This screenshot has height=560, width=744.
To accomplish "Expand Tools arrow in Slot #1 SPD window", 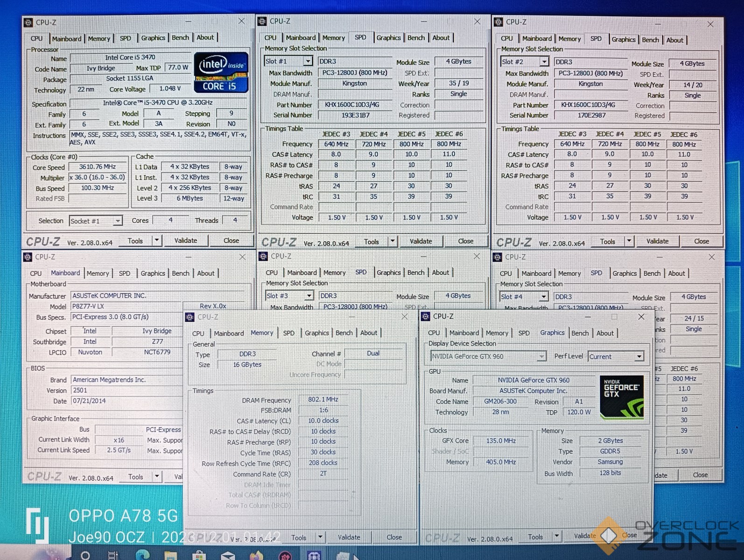I will tap(393, 241).
